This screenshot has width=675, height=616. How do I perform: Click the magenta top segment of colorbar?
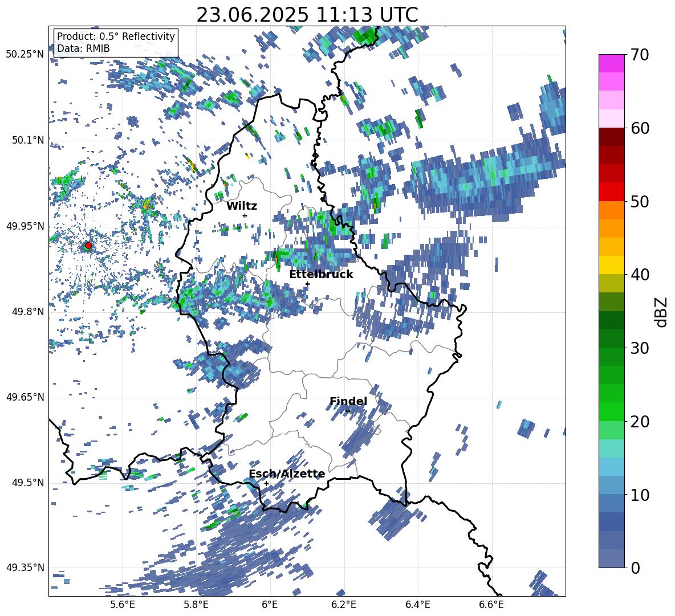coord(611,63)
